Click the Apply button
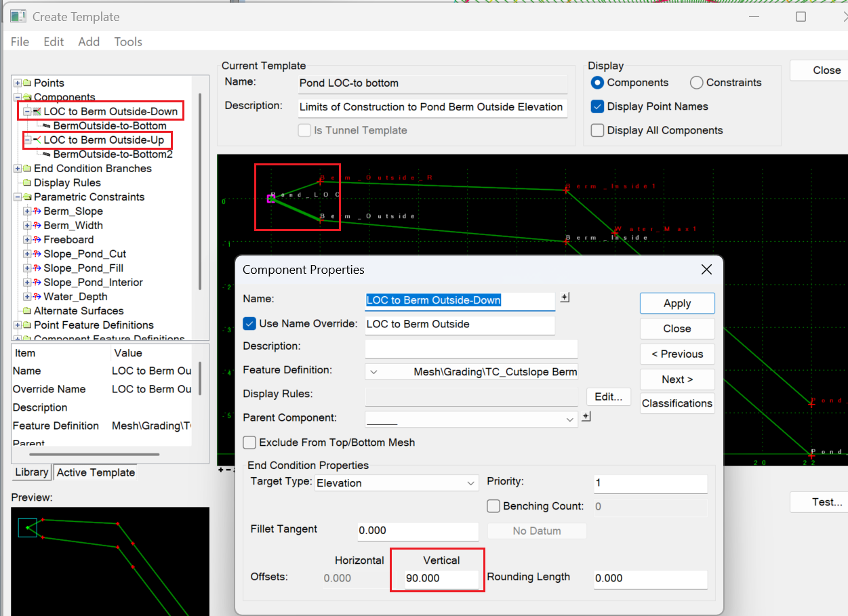The width and height of the screenshot is (848, 616). click(677, 304)
